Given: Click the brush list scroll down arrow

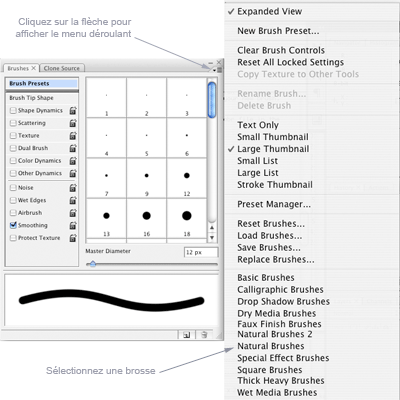Looking at the screenshot, I should click(x=212, y=238).
